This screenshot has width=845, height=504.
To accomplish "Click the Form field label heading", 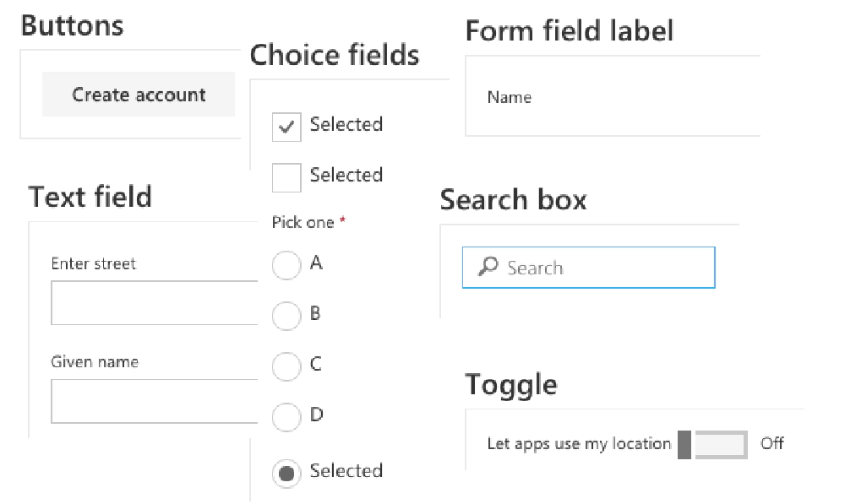I will pyautogui.click(x=569, y=30).
